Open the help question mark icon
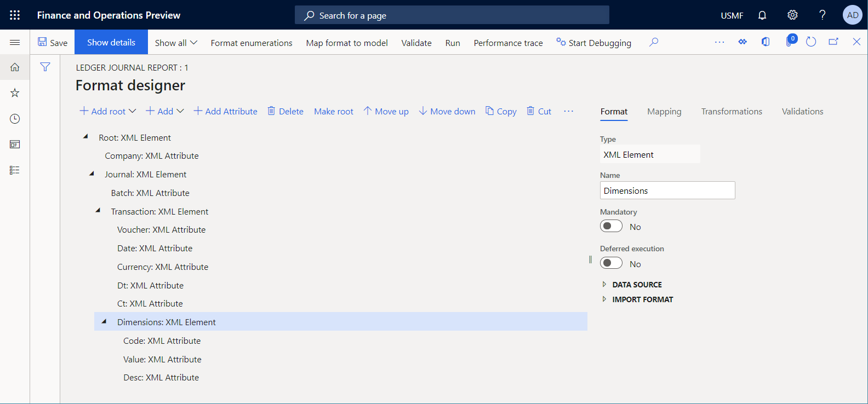This screenshot has height=404, width=868. pyautogui.click(x=823, y=15)
